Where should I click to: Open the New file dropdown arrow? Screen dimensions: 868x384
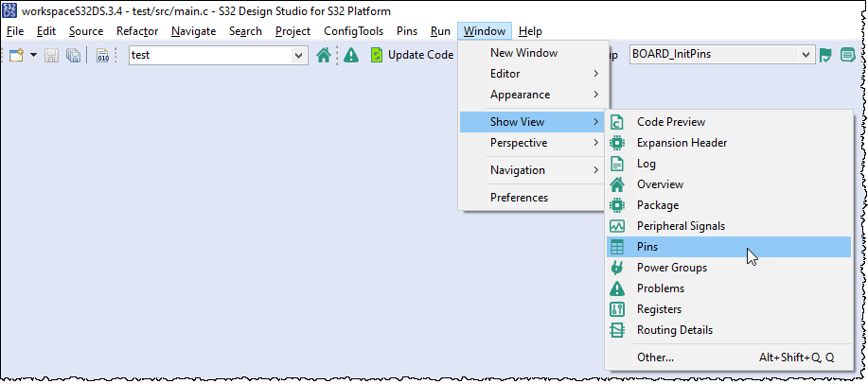coord(33,55)
